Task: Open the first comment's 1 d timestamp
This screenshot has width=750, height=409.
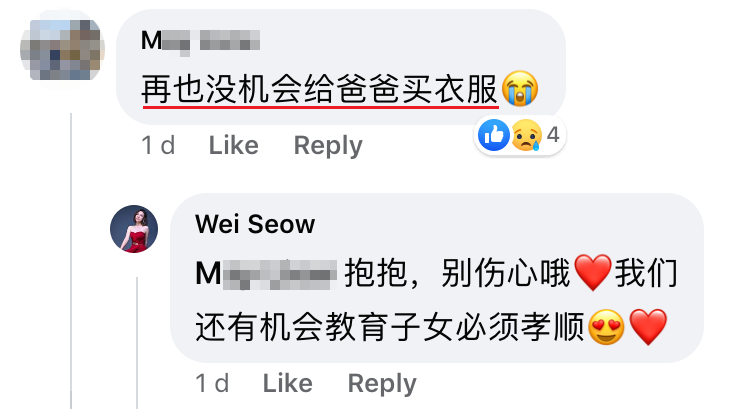Action: pyautogui.click(x=158, y=145)
